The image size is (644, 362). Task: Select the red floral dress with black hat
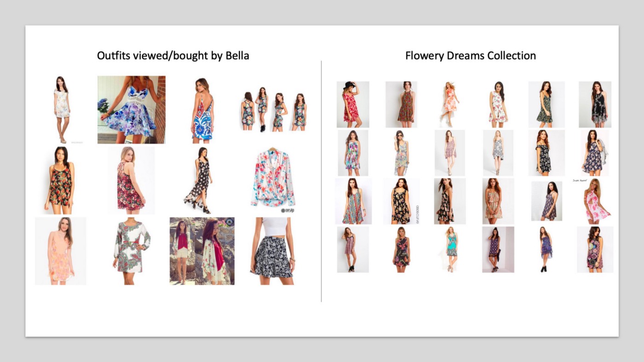tap(352, 104)
